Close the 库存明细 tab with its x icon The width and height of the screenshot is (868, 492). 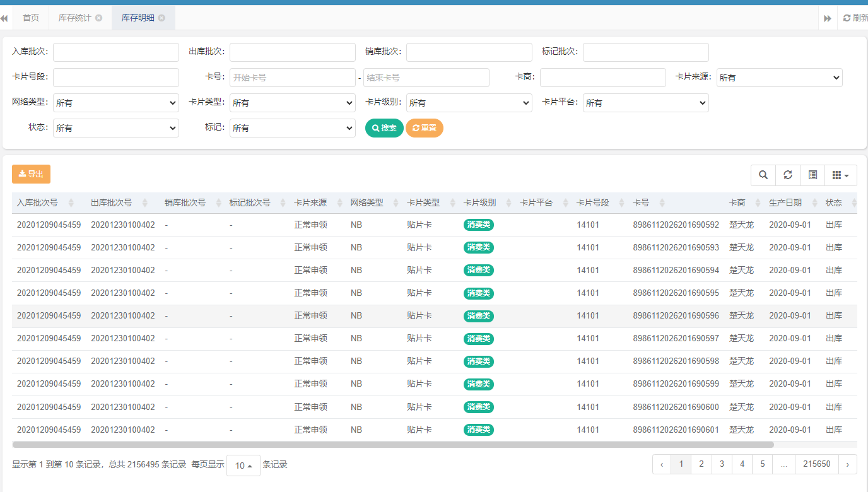pos(162,18)
